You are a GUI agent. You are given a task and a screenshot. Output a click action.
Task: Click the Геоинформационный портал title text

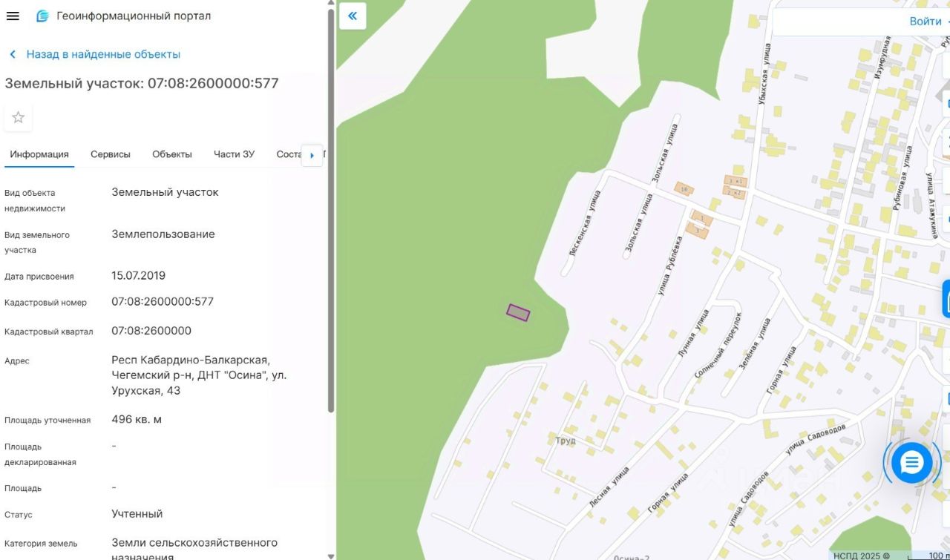point(134,16)
